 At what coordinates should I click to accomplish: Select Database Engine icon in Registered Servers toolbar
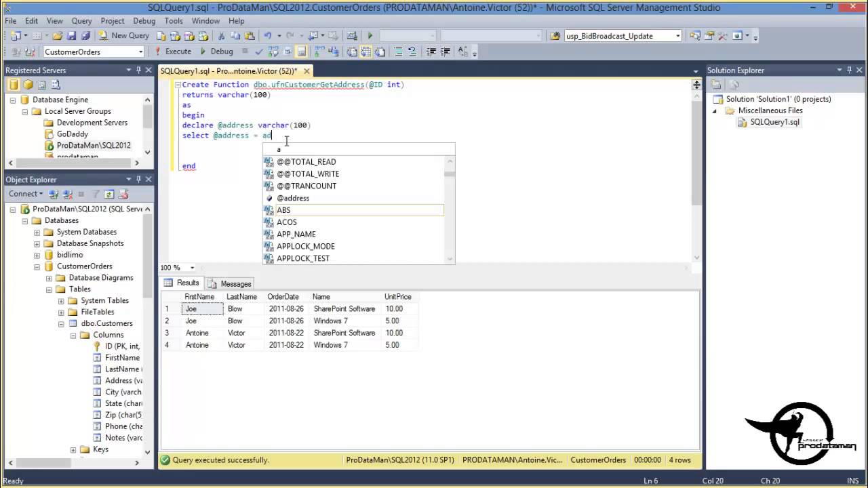[x=14, y=85]
